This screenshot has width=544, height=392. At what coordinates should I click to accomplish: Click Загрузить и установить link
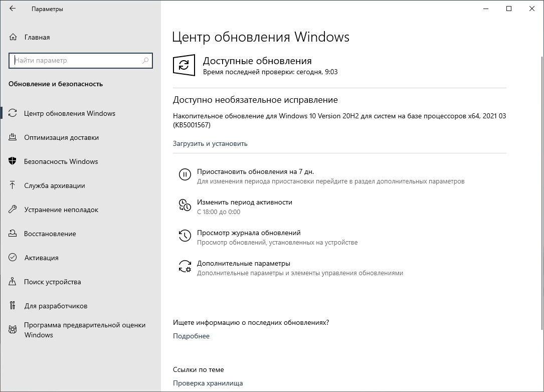210,143
